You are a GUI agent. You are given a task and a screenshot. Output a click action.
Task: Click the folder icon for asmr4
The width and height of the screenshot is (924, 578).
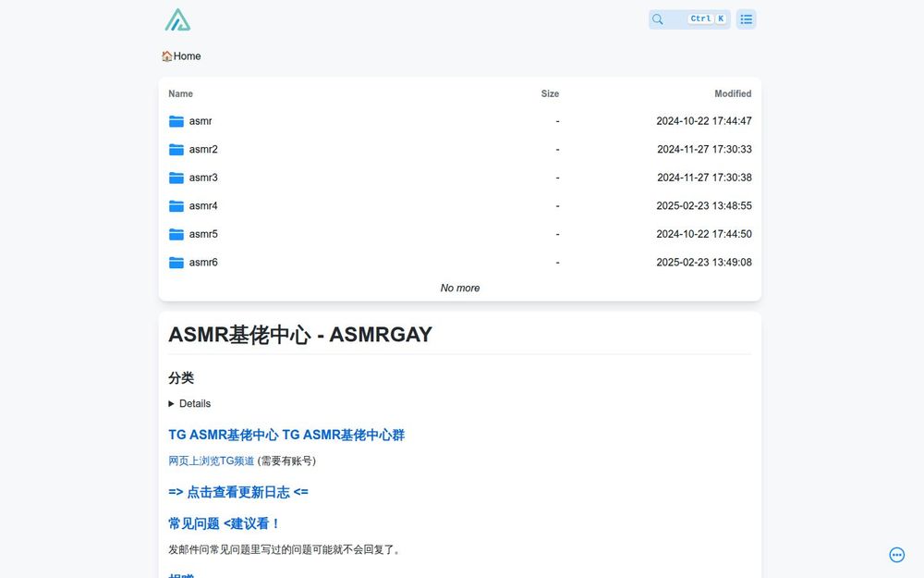pos(176,206)
